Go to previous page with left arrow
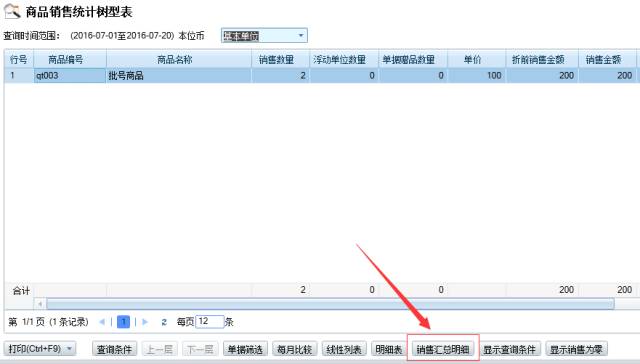This screenshot has width=640, height=364. coord(102,322)
